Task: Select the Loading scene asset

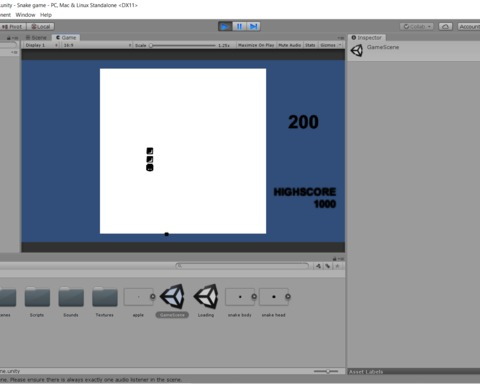Action: tap(206, 301)
